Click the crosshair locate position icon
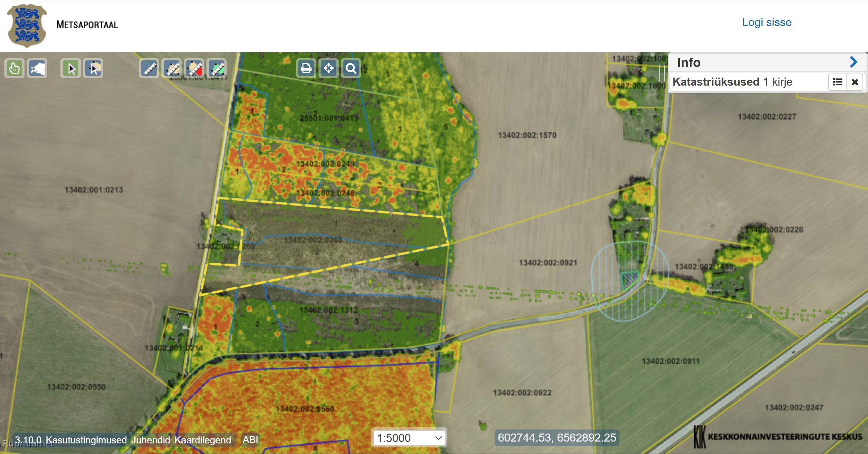The image size is (868, 454). (x=328, y=68)
